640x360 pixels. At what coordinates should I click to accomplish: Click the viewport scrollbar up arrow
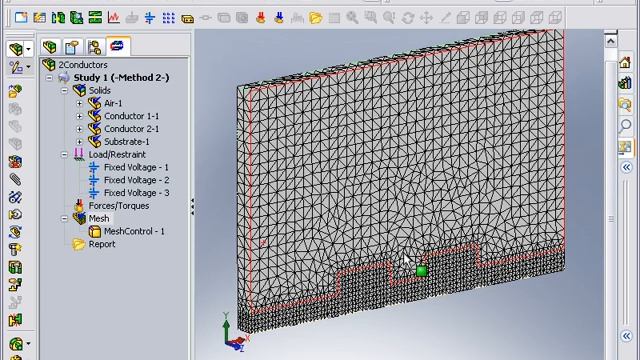coord(611,41)
